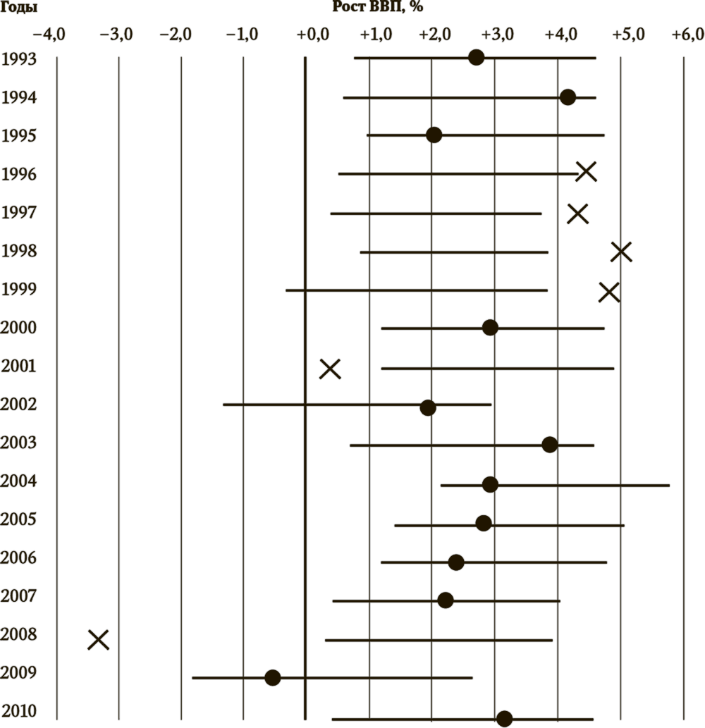Click the 2009 year label
This screenshot has height=728, width=705.
coord(18,672)
